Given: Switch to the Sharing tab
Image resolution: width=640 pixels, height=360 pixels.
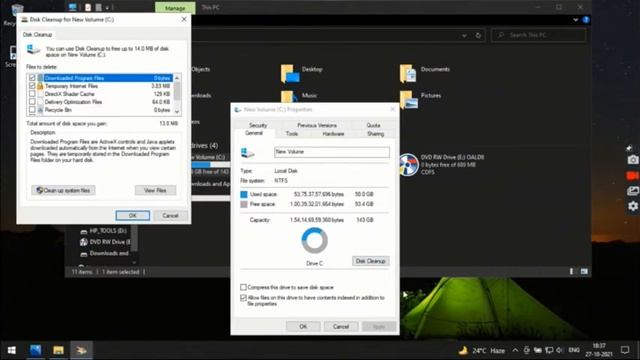Looking at the screenshot, I should 376,134.
